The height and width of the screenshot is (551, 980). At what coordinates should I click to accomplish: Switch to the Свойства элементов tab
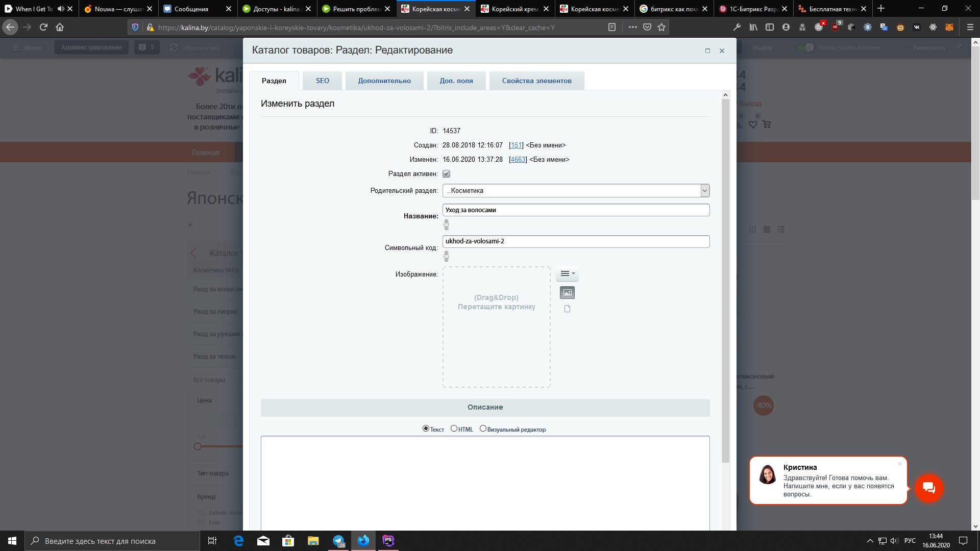(x=536, y=81)
